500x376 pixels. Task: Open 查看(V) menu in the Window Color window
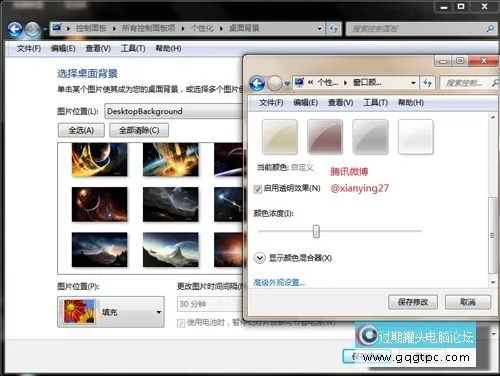[341, 103]
